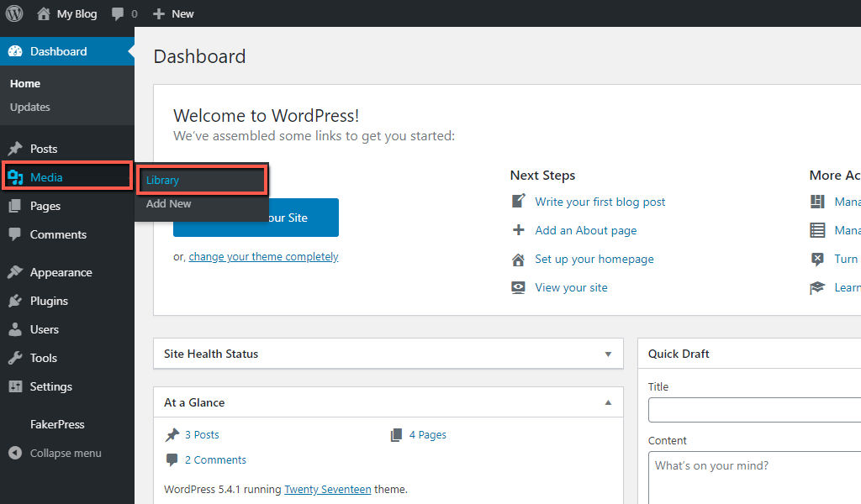Click the house icon beside Set up your homepage
861x504 pixels.
coord(518,259)
